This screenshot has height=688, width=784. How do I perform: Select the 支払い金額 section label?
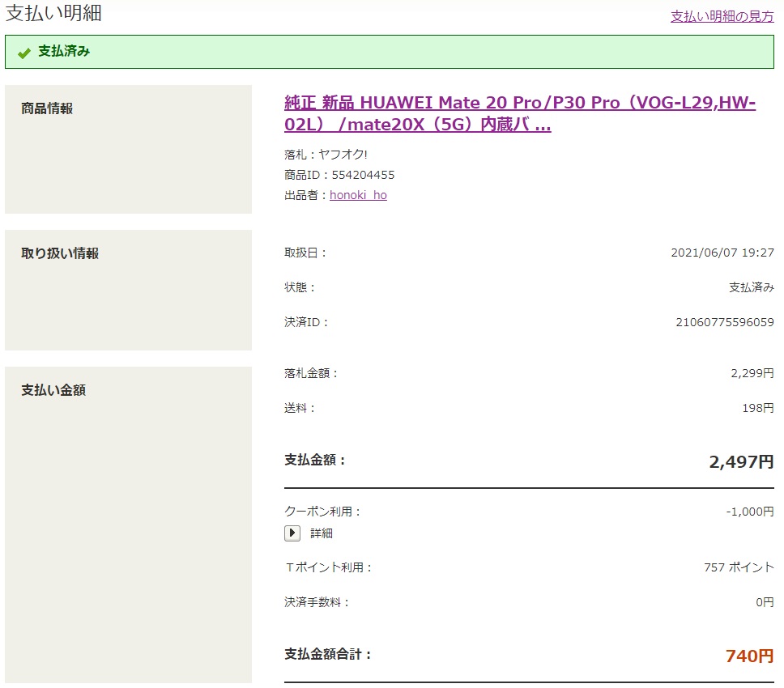[53, 390]
